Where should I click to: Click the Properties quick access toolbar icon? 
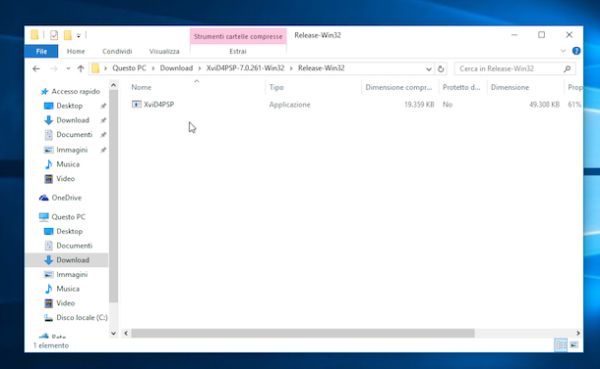54,35
